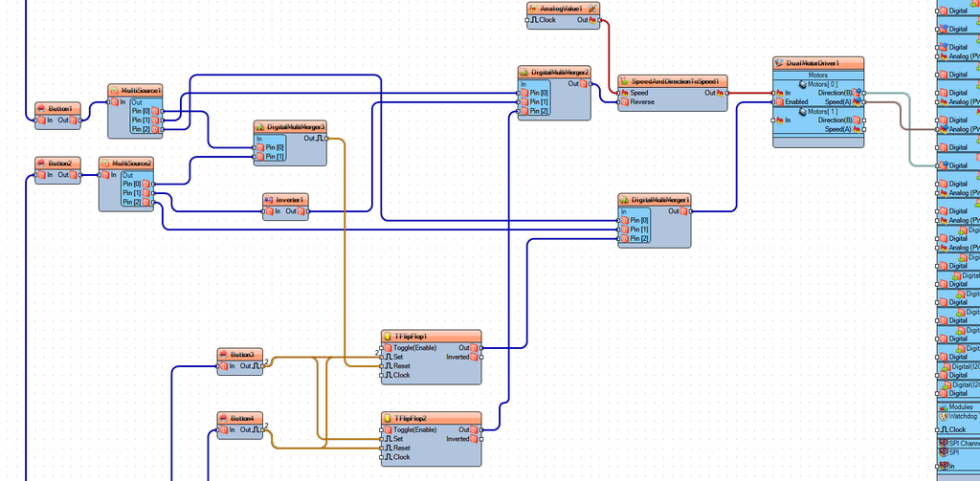Select the Motors[ 0 ] motor icon
Screen dimensions: 980x481
point(803,83)
